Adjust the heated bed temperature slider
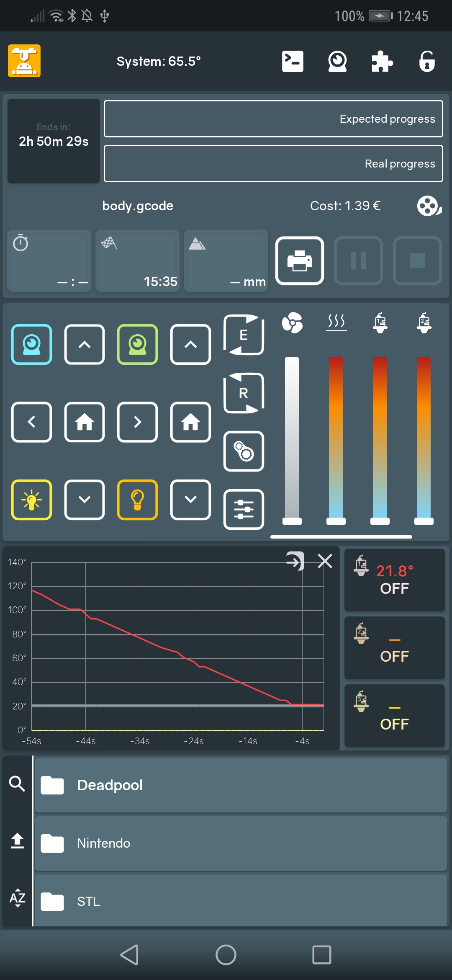The image size is (452, 980). point(336,521)
